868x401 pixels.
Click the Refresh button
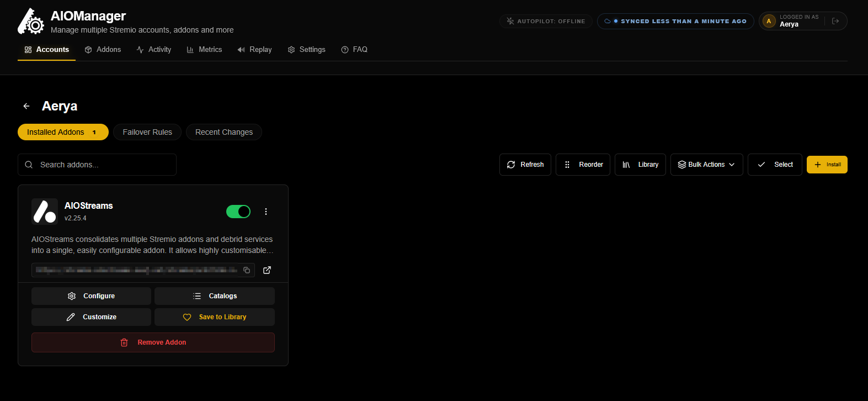(x=525, y=165)
